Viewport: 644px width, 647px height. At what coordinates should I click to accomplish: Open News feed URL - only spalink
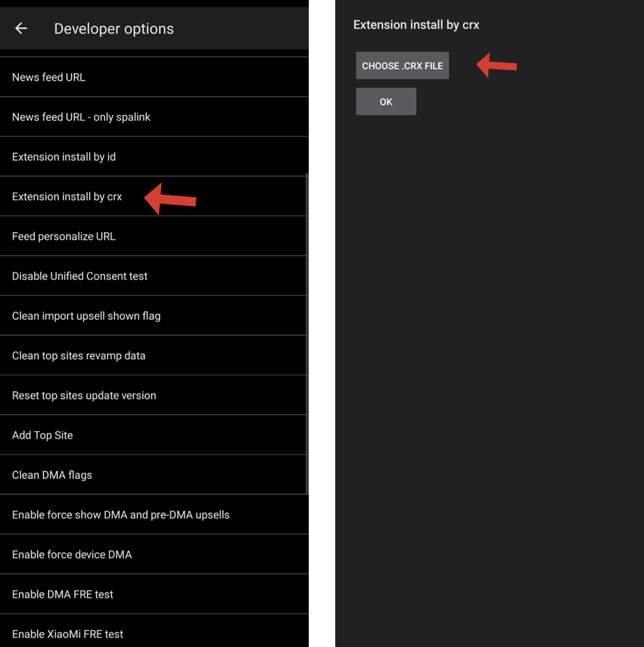tap(154, 117)
